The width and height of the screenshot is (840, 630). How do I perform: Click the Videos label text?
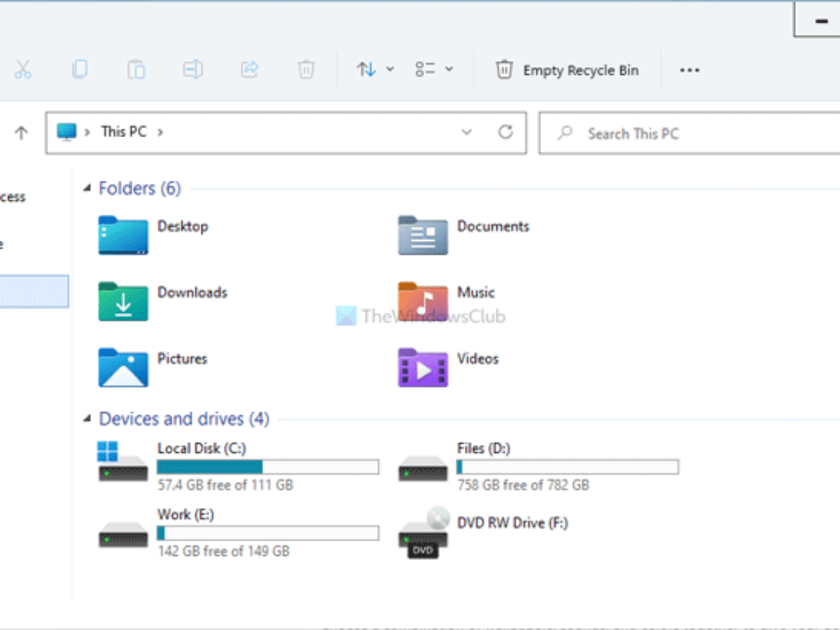point(478,358)
